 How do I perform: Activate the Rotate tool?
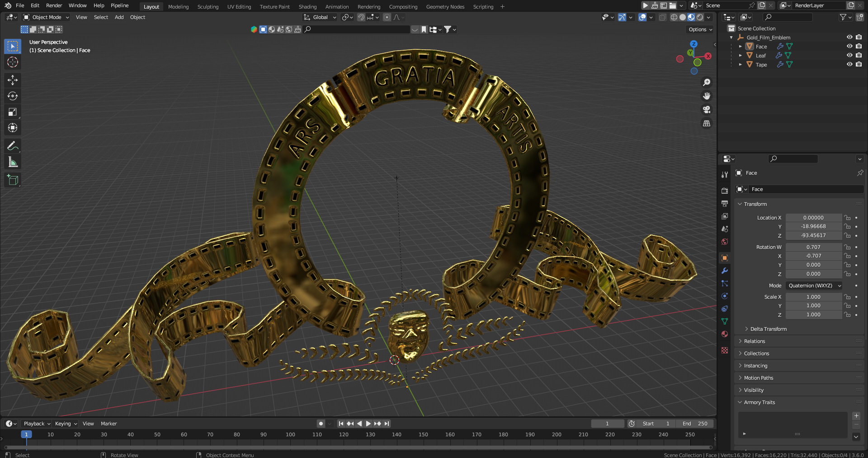pos(13,96)
